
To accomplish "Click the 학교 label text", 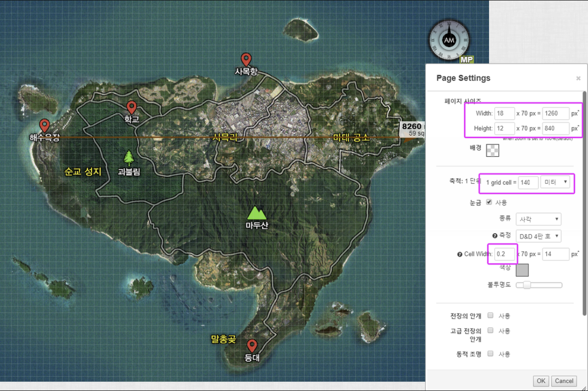I will (x=132, y=119).
